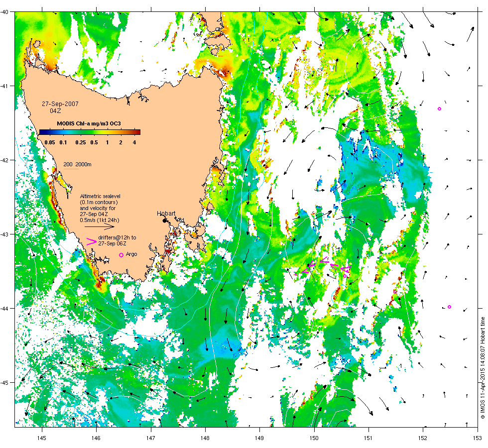The width and height of the screenshot is (488, 448).
Task: Click the 0.25 value on the color scale
Action: [81, 142]
